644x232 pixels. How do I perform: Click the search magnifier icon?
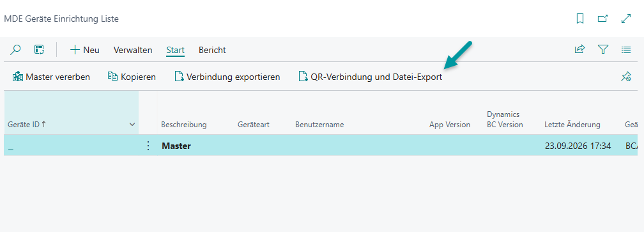point(15,50)
